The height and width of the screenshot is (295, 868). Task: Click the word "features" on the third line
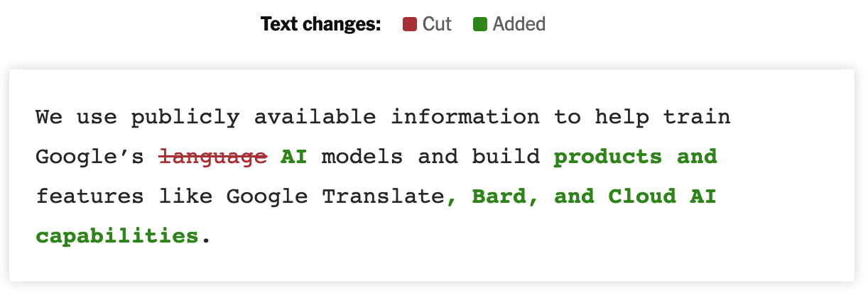click(90, 196)
